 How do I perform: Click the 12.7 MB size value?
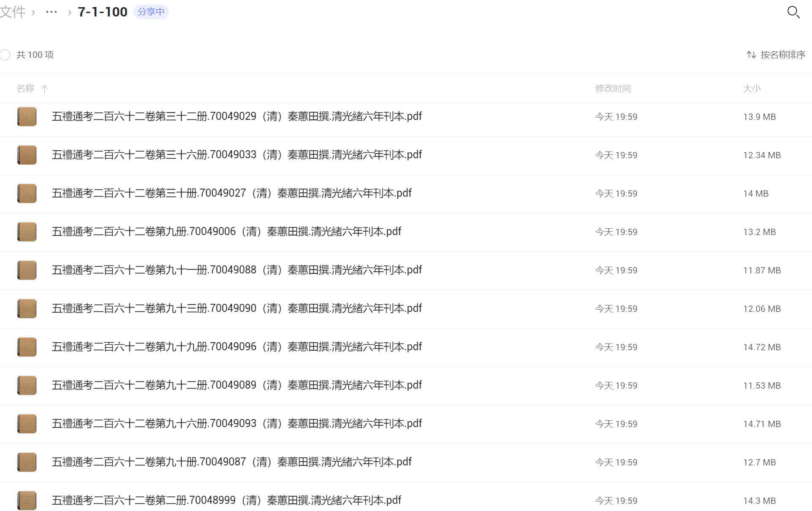pos(760,462)
